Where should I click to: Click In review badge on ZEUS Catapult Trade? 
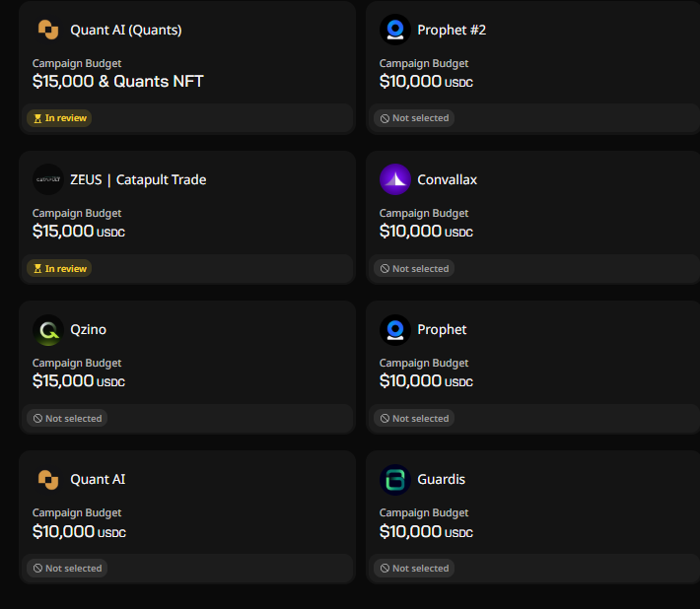point(59,269)
